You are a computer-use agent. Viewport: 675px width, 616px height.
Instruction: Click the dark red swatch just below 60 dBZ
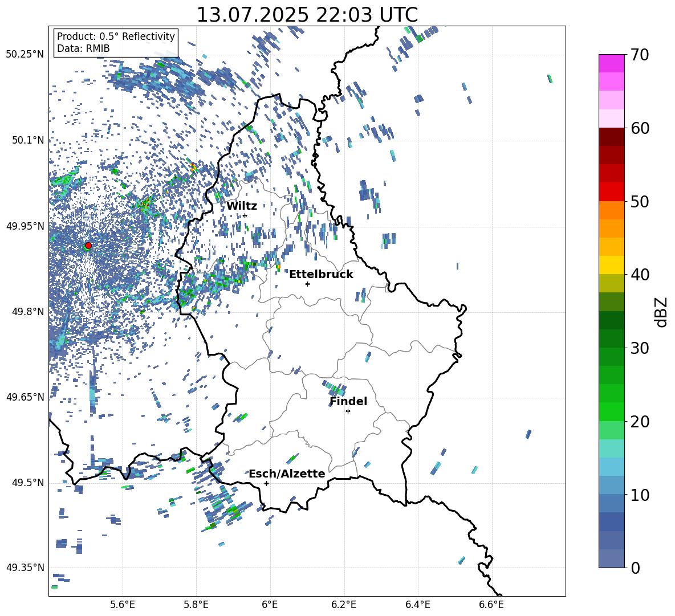(611, 137)
